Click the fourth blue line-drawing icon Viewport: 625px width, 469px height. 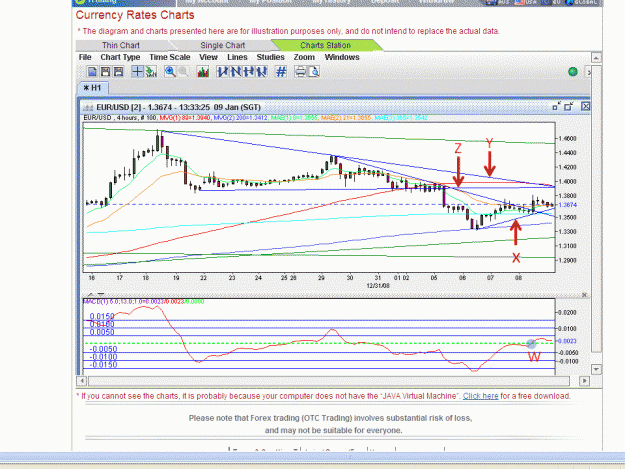point(262,72)
